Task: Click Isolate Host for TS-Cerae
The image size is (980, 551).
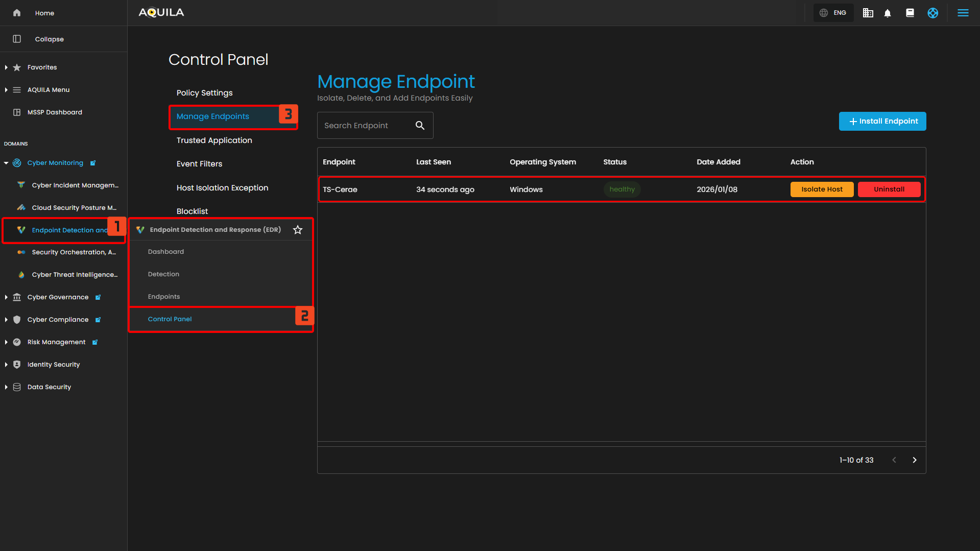Action: coord(821,189)
